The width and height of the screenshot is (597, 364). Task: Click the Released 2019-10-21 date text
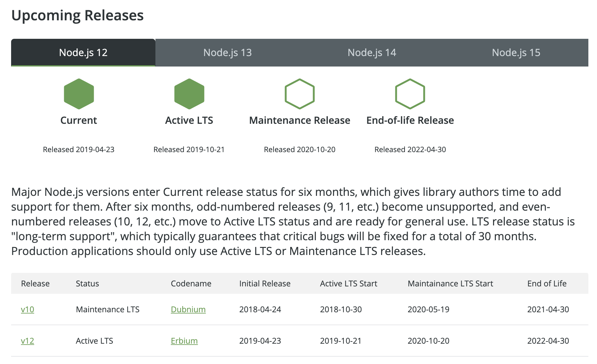coord(189,149)
